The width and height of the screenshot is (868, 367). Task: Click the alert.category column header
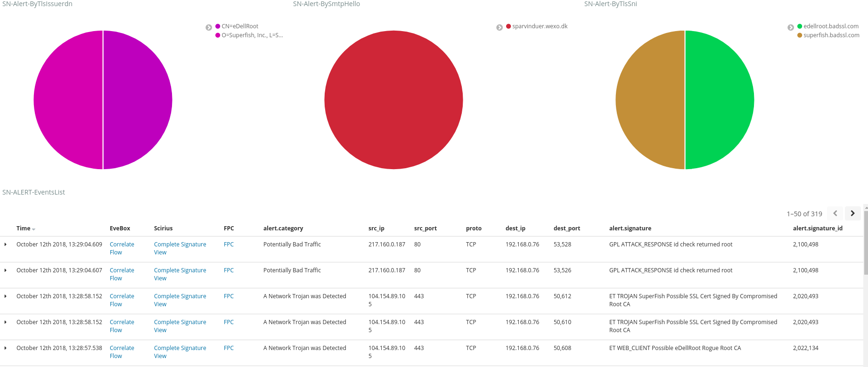click(283, 228)
